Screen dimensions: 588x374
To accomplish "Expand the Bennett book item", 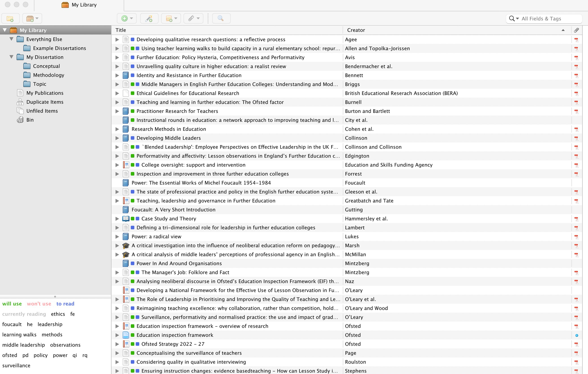I will tap(117, 75).
